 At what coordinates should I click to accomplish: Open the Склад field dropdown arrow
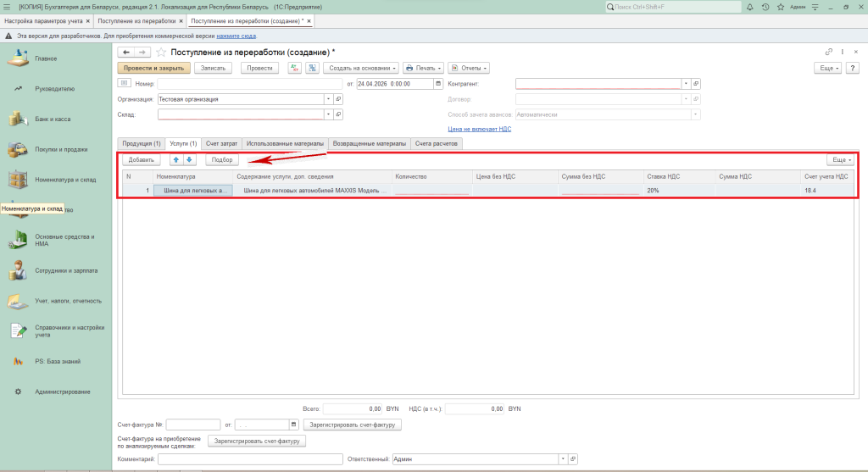[x=327, y=114]
